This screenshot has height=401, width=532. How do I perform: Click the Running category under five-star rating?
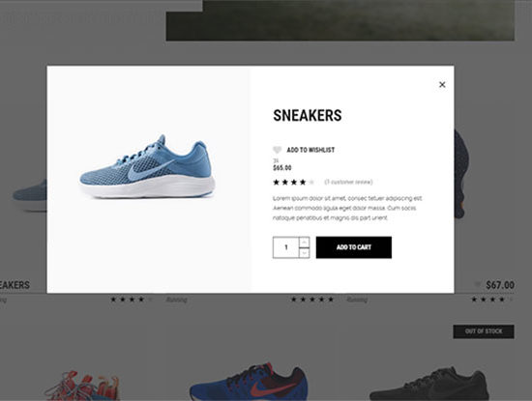[357, 300]
